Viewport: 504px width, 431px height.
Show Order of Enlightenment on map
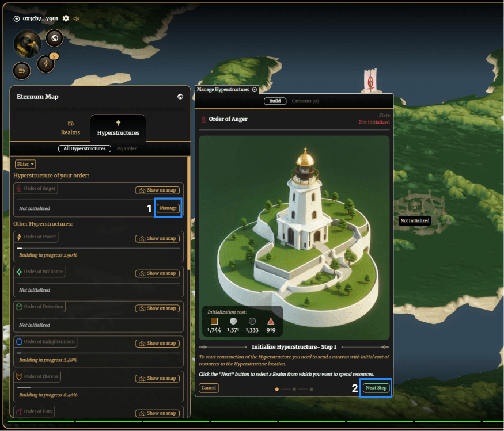click(157, 344)
